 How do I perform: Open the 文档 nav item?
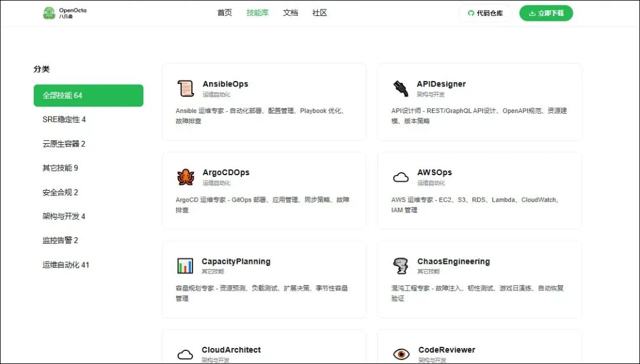290,12
